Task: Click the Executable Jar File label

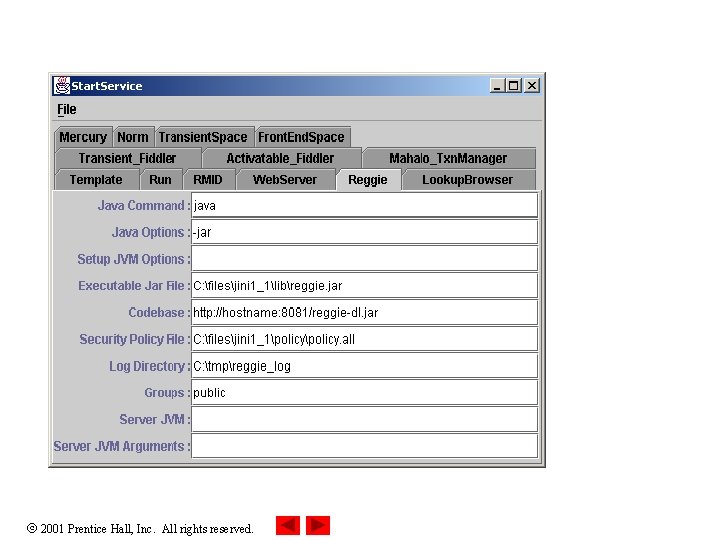Action: [x=134, y=286]
